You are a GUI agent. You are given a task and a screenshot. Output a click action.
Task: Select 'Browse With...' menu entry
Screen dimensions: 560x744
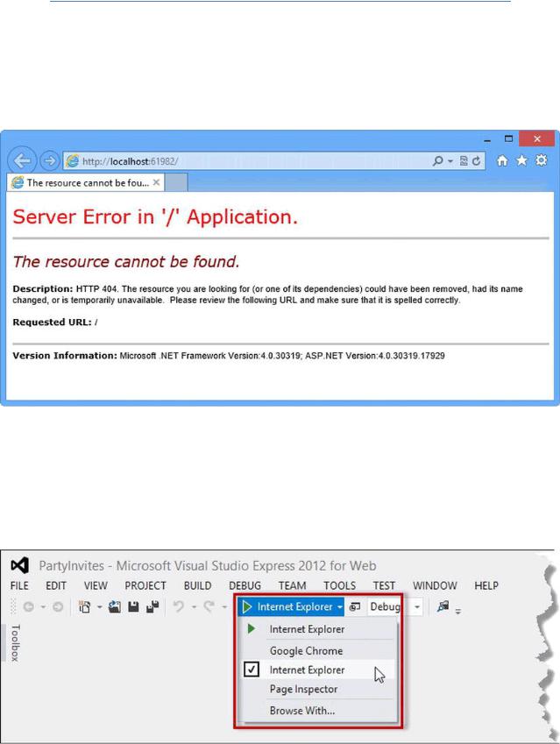click(318, 711)
